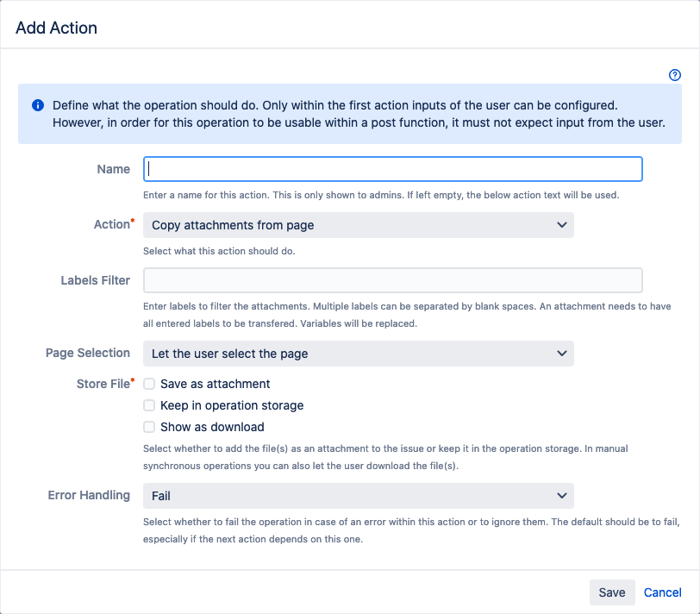The height and width of the screenshot is (614, 700).
Task: Open the Copy attachments from page dropdown
Action: tap(359, 225)
